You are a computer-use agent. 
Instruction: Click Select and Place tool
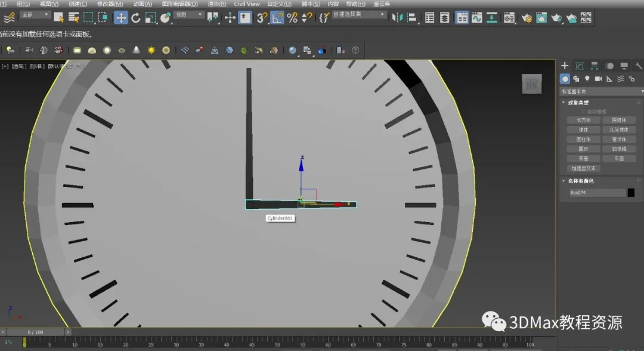click(166, 18)
